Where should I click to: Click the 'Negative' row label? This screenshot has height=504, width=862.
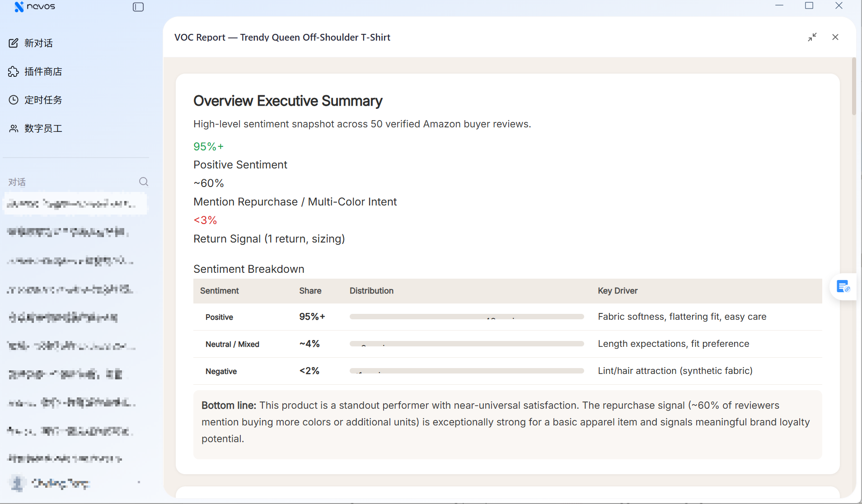point(221,371)
